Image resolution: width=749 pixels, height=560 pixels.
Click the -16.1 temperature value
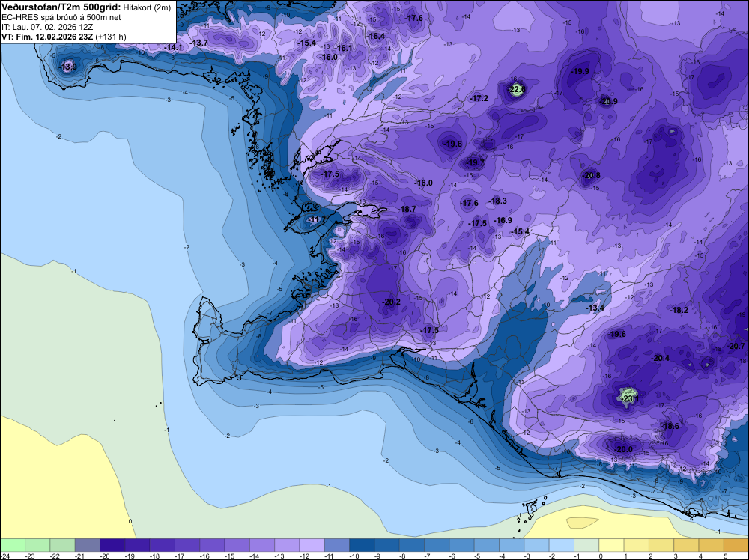tap(342, 48)
